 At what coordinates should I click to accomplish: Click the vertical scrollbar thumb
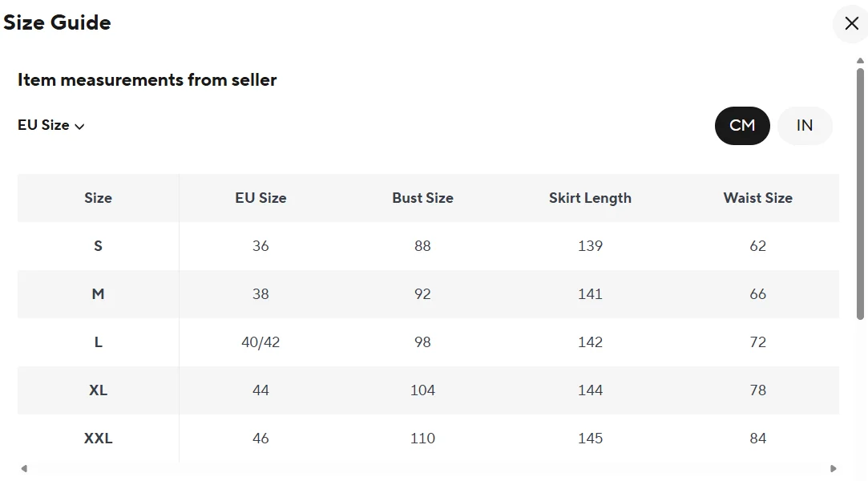pos(861,192)
